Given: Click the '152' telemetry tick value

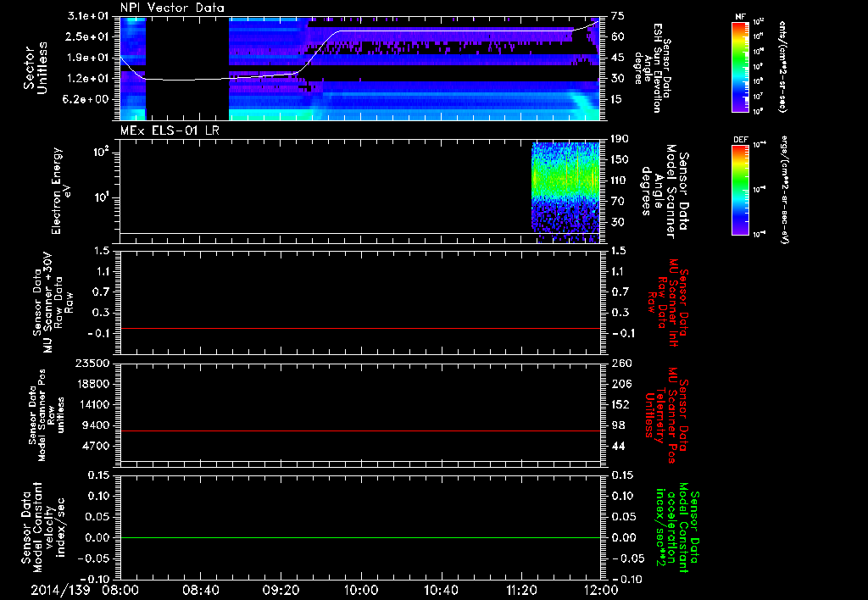Looking at the screenshot, I should [x=621, y=404].
